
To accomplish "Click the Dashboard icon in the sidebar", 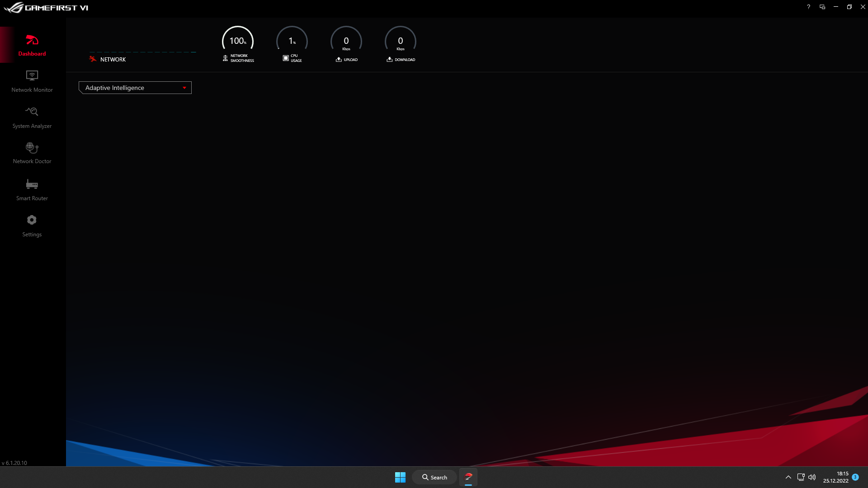I will [32, 41].
